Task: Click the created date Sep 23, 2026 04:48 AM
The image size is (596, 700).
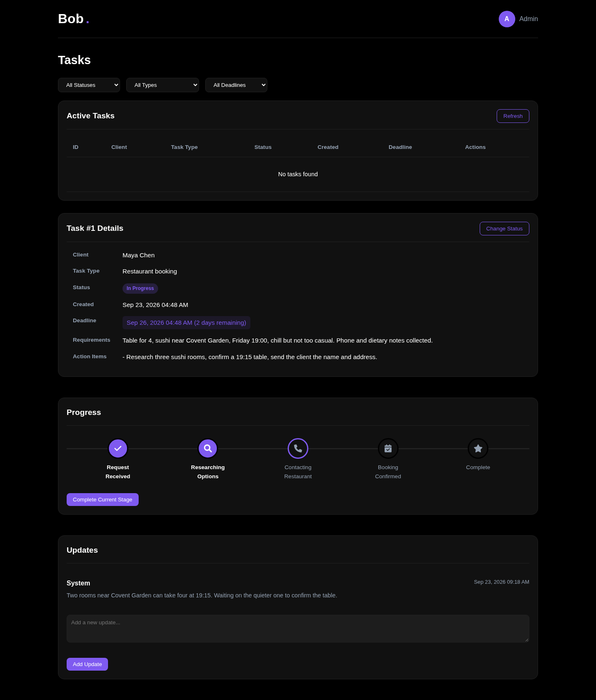Action: click(x=155, y=305)
